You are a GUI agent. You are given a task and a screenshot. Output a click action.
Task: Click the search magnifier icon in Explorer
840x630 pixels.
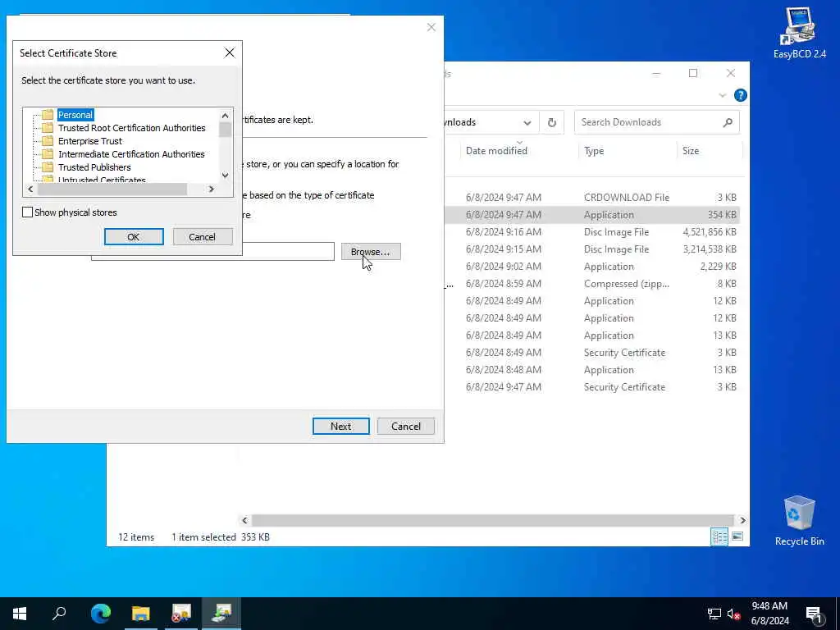[728, 123]
